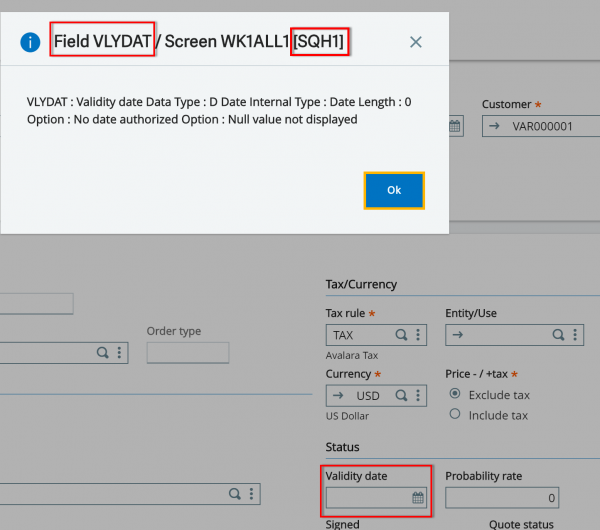This screenshot has width=600, height=530.
Task: Click the Order type input field
Action: click(188, 352)
